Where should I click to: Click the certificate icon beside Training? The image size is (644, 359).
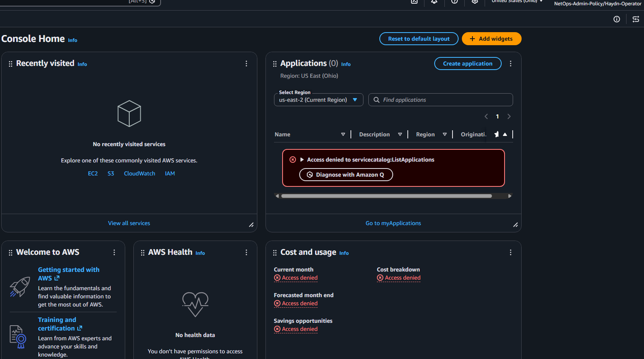point(18,337)
